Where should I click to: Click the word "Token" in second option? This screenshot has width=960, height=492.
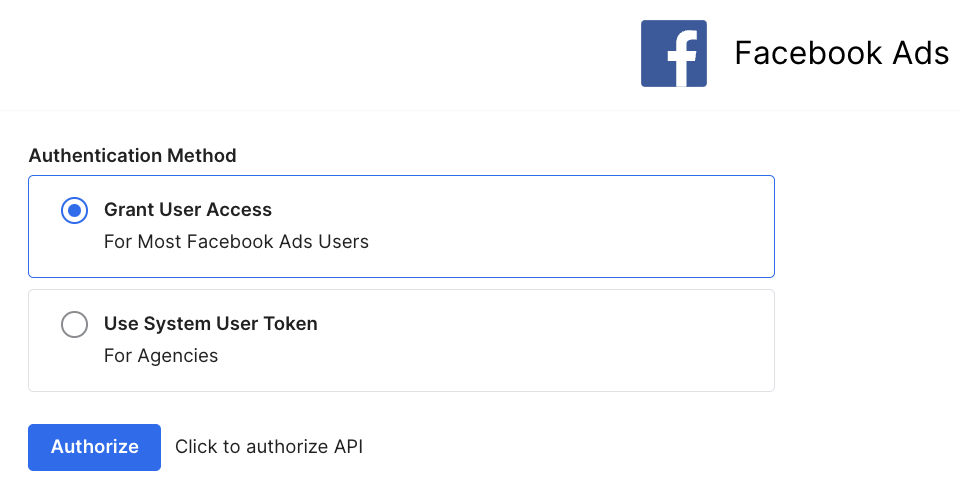(292, 324)
